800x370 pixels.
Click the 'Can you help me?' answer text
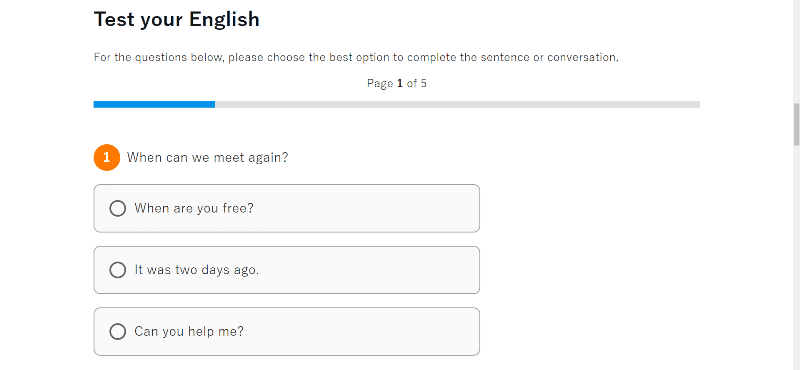(x=189, y=332)
